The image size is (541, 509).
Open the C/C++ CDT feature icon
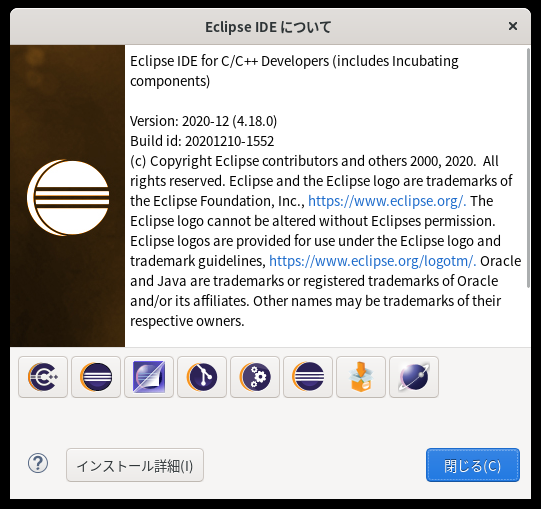tap(43, 377)
